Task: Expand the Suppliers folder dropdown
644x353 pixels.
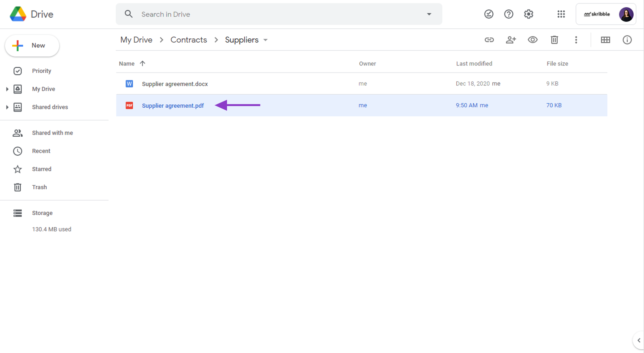Action: (x=266, y=40)
